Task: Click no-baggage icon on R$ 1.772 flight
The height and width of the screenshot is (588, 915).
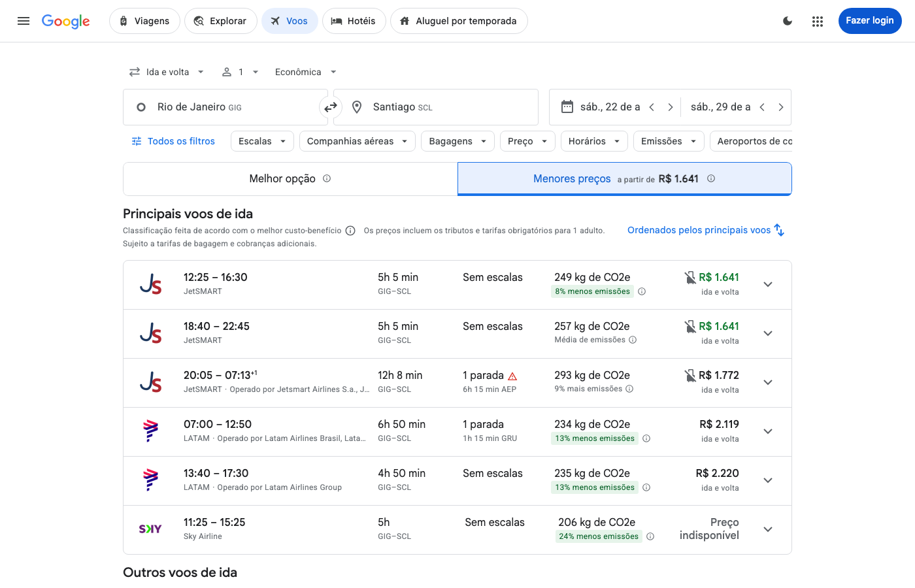Action: (690, 376)
